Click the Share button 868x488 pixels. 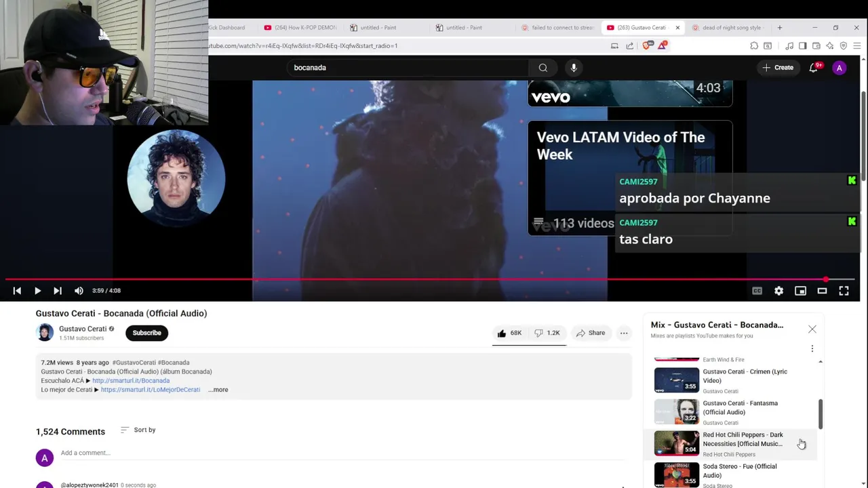coord(590,333)
